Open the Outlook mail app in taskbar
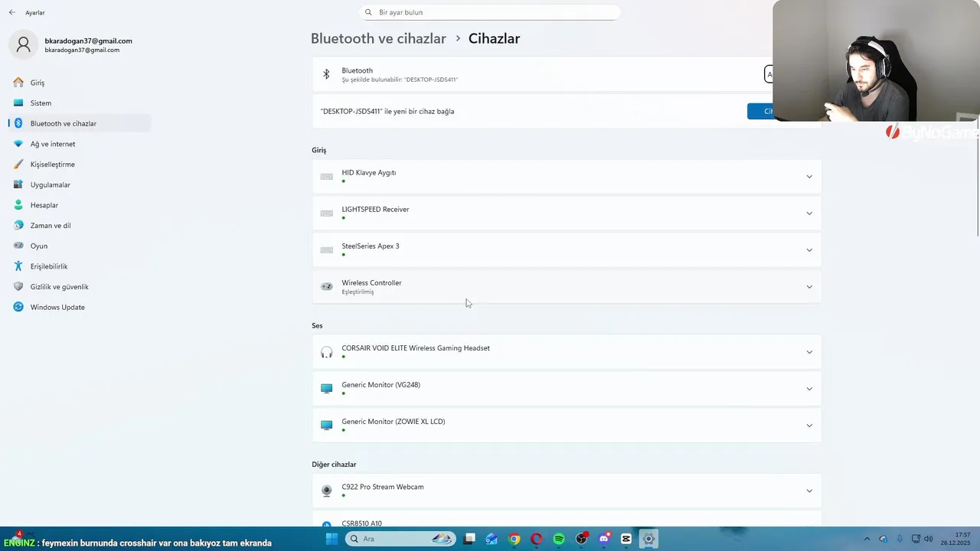980x551 pixels. coord(492,539)
